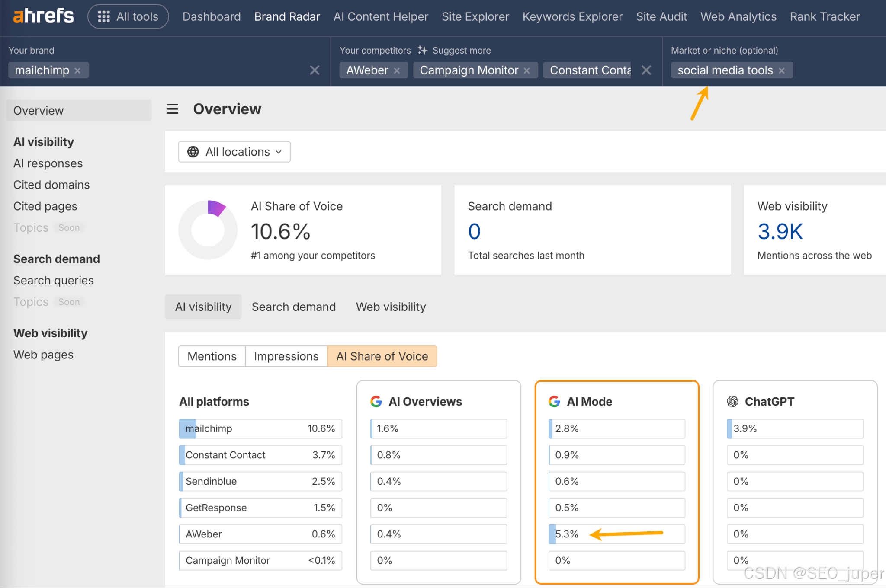This screenshot has height=588, width=886.
Task: Switch to the AI visibility tab
Action: click(x=203, y=307)
